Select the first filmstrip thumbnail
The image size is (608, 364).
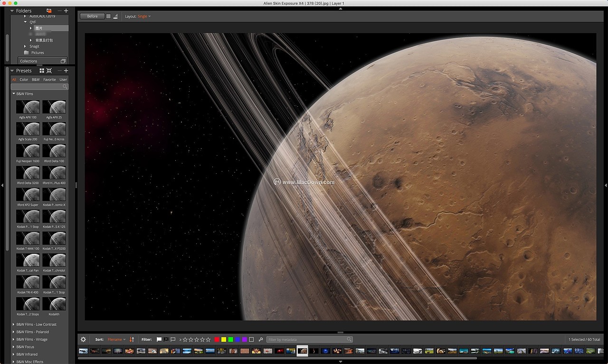83,351
